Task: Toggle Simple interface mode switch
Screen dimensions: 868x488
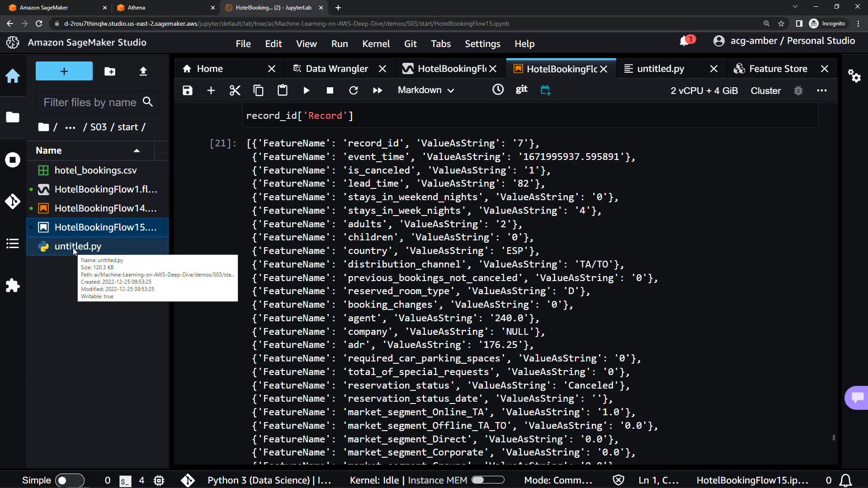Action: point(69,480)
